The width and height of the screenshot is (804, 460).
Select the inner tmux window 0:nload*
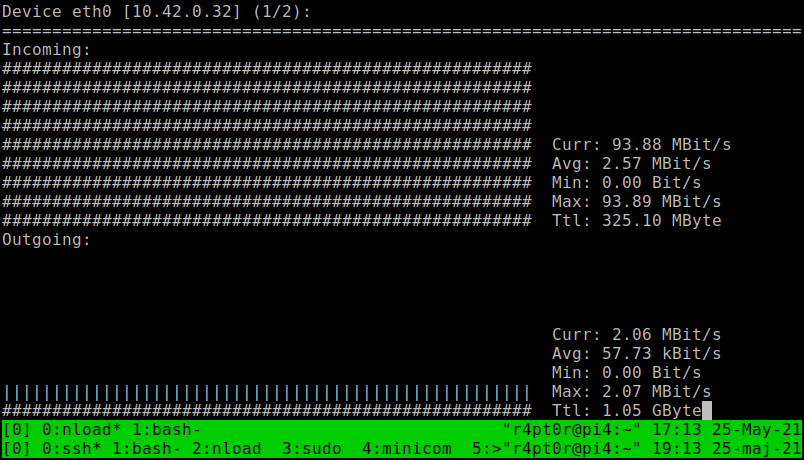[x=82, y=430]
